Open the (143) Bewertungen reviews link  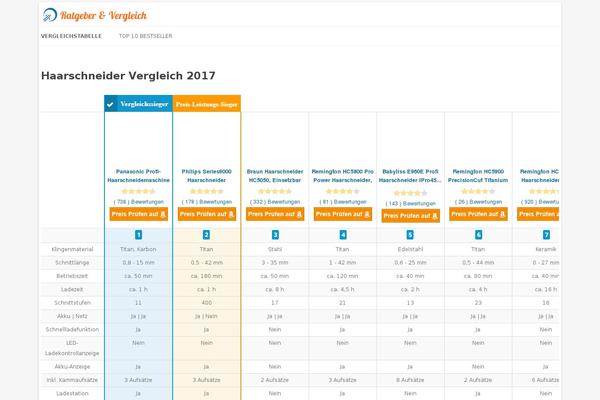click(x=410, y=204)
